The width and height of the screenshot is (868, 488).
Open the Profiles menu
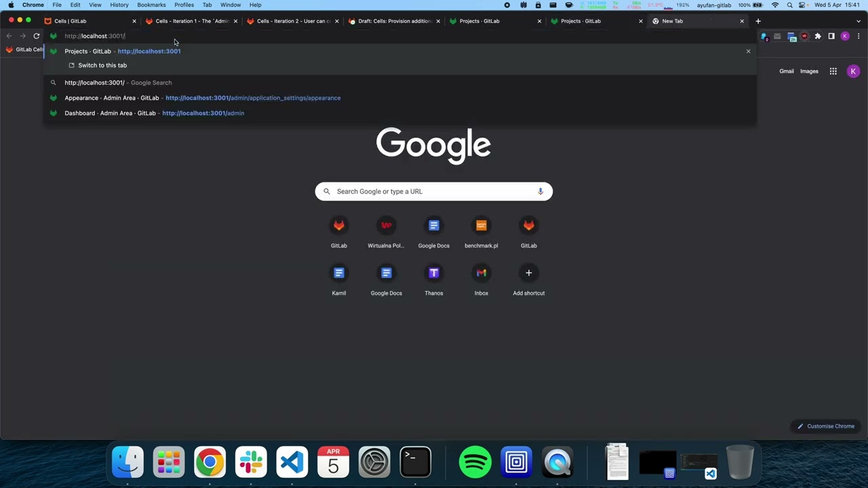(184, 5)
